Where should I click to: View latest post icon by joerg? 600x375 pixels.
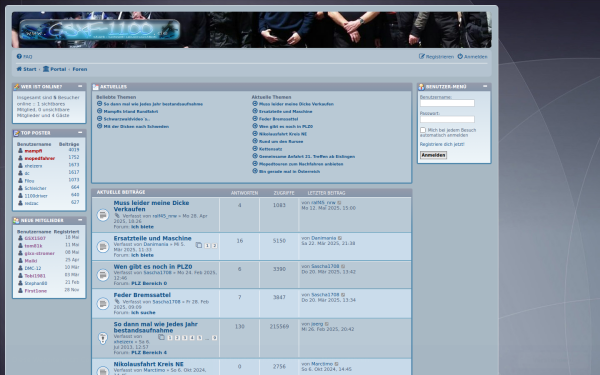[x=327, y=324]
